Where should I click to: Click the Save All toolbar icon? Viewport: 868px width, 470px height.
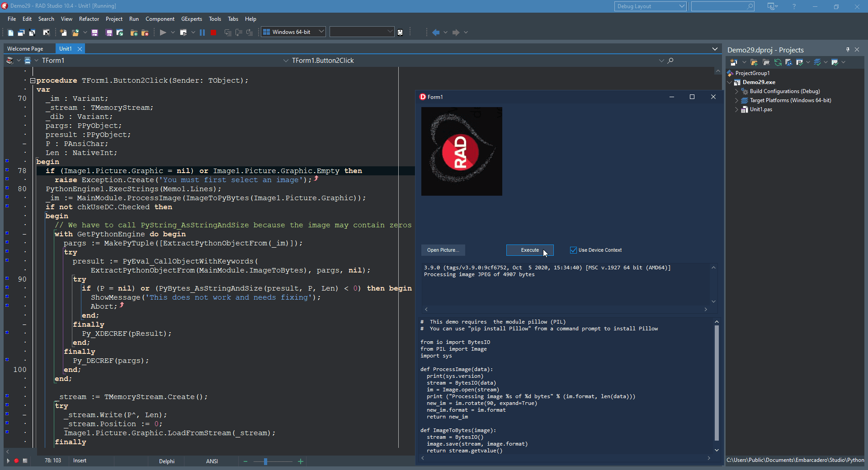pos(109,33)
